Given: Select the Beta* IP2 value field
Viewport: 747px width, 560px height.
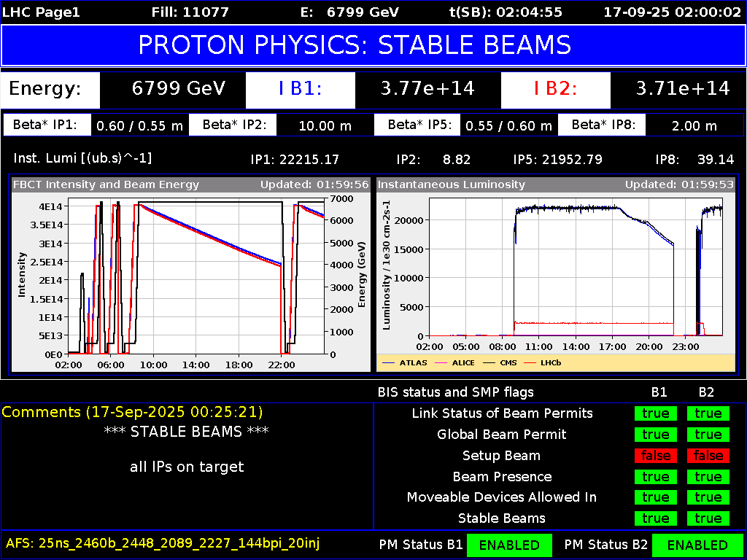Looking at the screenshot, I should pyautogui.click(x=324, y=124).
